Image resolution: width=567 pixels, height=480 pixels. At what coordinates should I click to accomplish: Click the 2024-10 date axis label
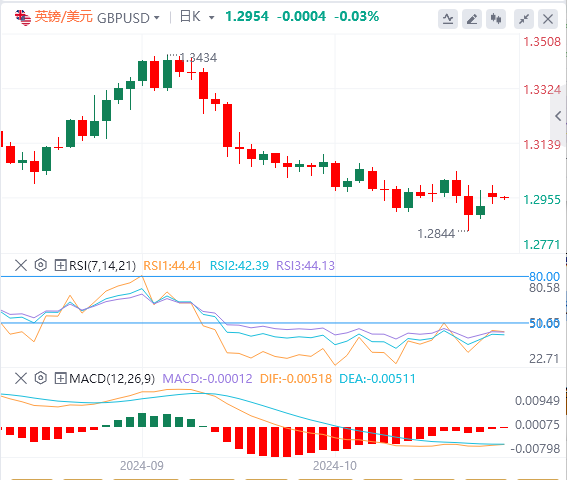(335, 466)
